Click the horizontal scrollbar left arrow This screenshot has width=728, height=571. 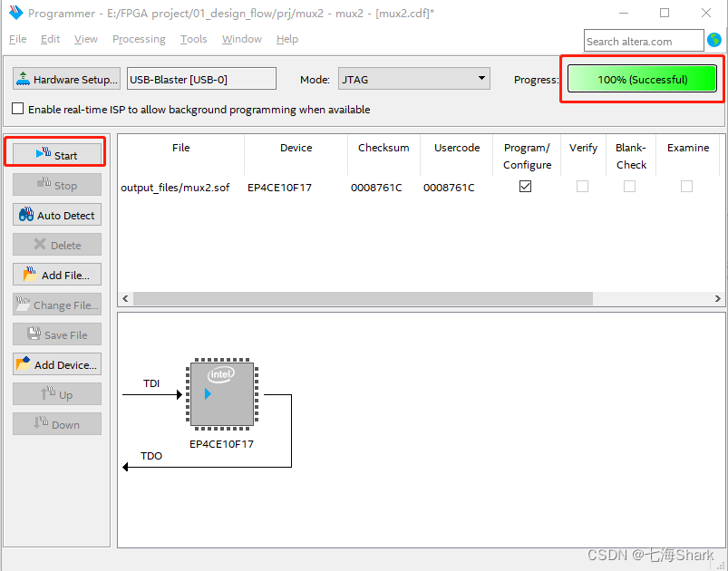125,298
